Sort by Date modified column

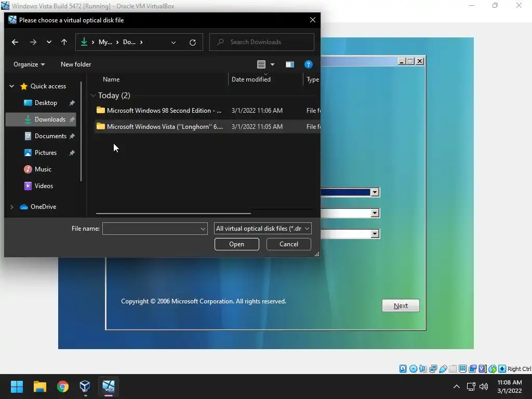251,79
